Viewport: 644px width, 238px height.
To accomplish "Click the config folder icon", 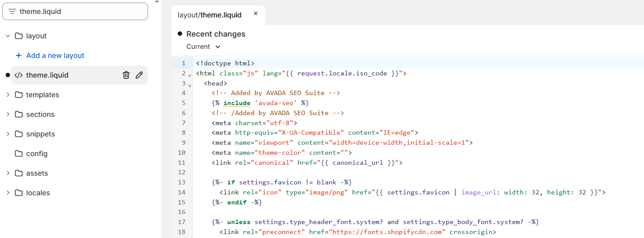I will (19, 153).
